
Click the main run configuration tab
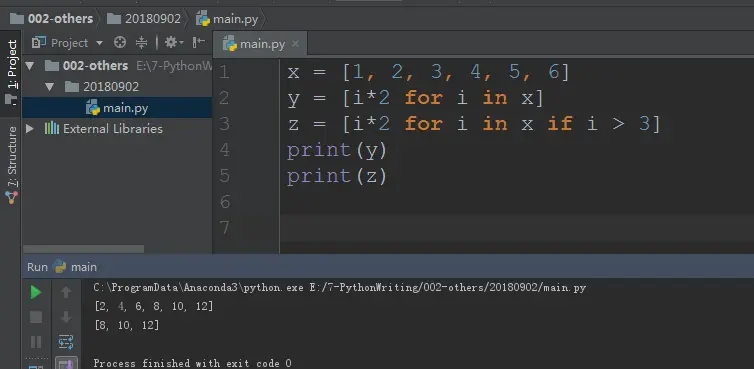pos(75,267)
